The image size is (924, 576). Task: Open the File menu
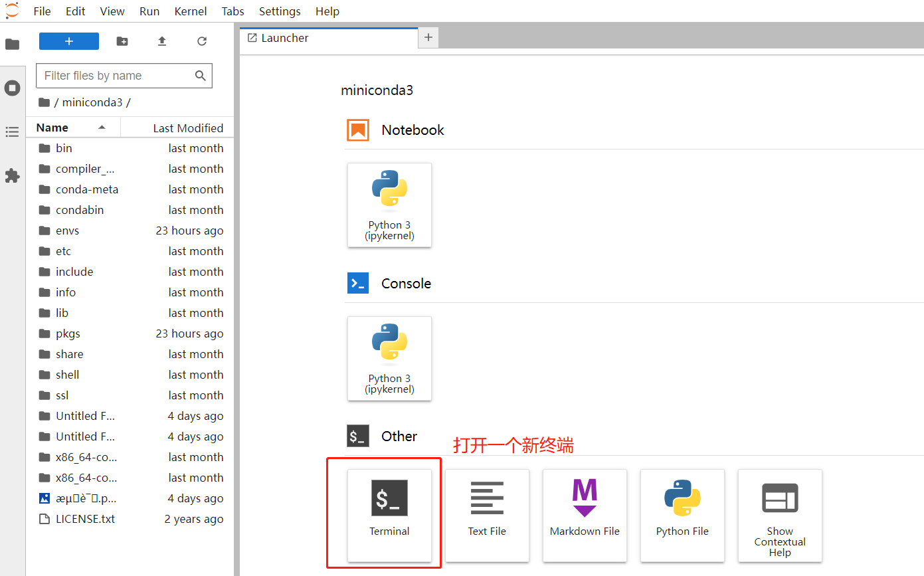click(x=42, y=11)
